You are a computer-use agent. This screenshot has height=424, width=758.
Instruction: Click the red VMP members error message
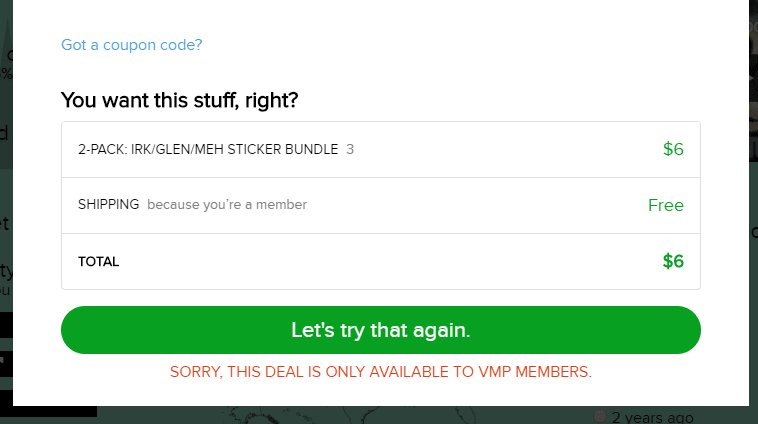click(x=381, y=372)
